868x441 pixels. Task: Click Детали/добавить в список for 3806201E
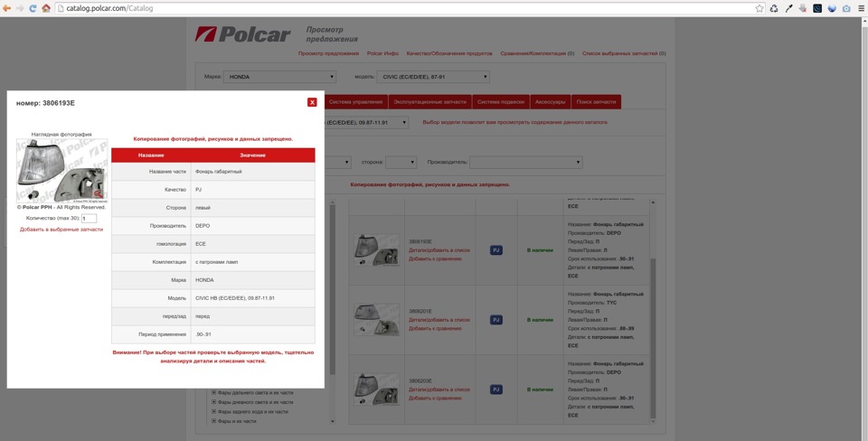[439, 320]
